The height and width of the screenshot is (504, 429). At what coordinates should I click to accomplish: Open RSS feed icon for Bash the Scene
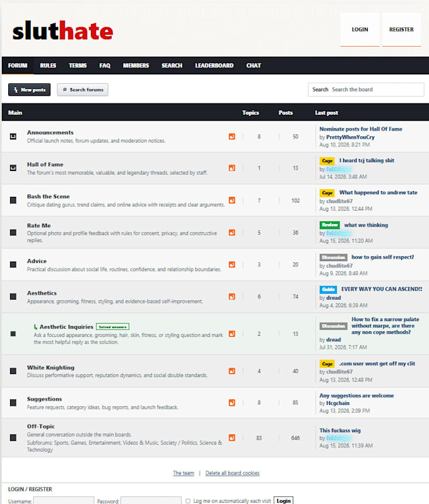(232, 200)
